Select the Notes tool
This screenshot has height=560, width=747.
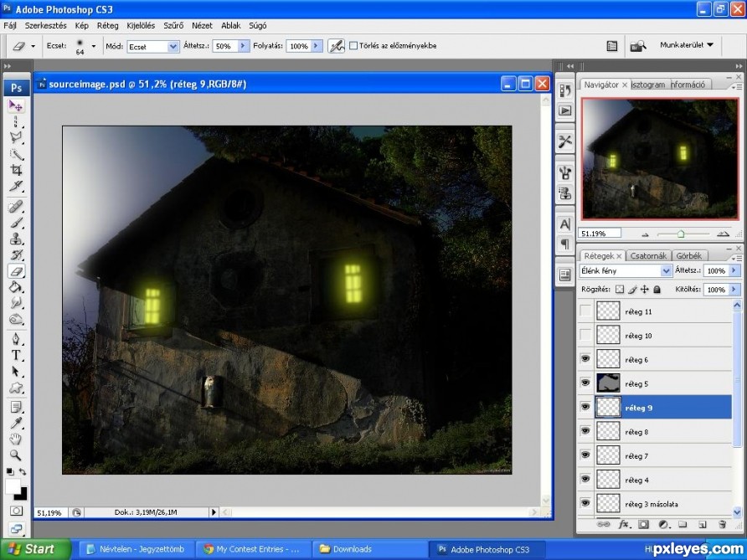pos(16,407)
